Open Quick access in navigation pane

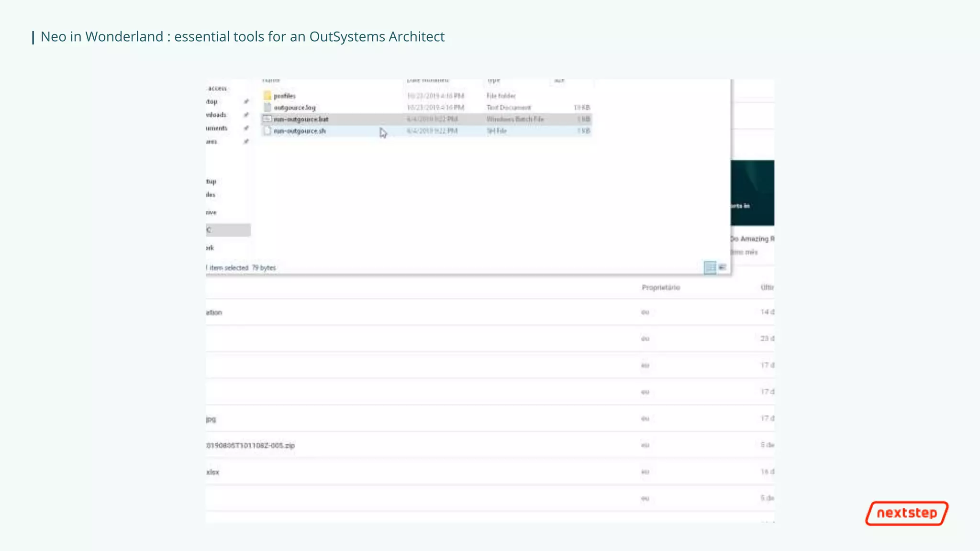point(217,88)
